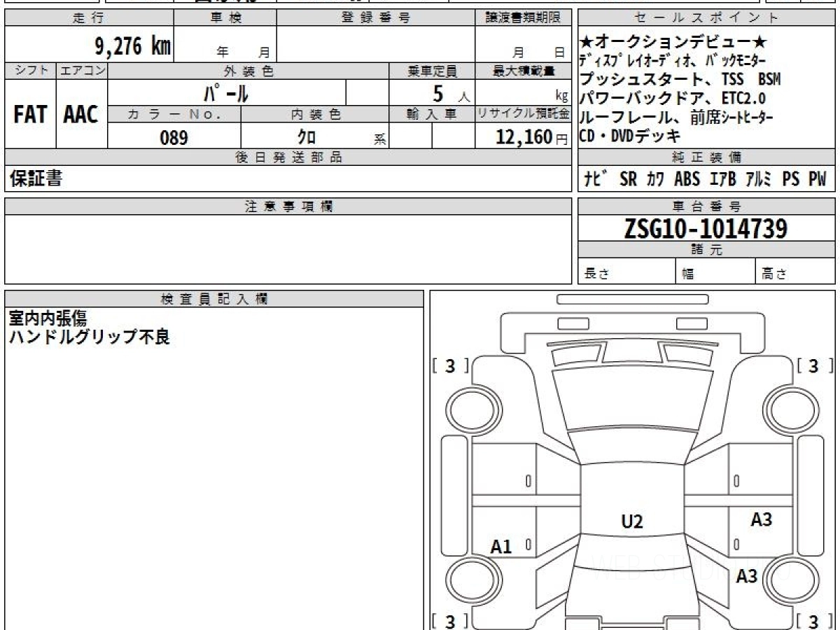The width and height of the screenshot is (840, 630).
Task: Click the プッシュスタート、TSS BSM line
Action: click(680, 79)
